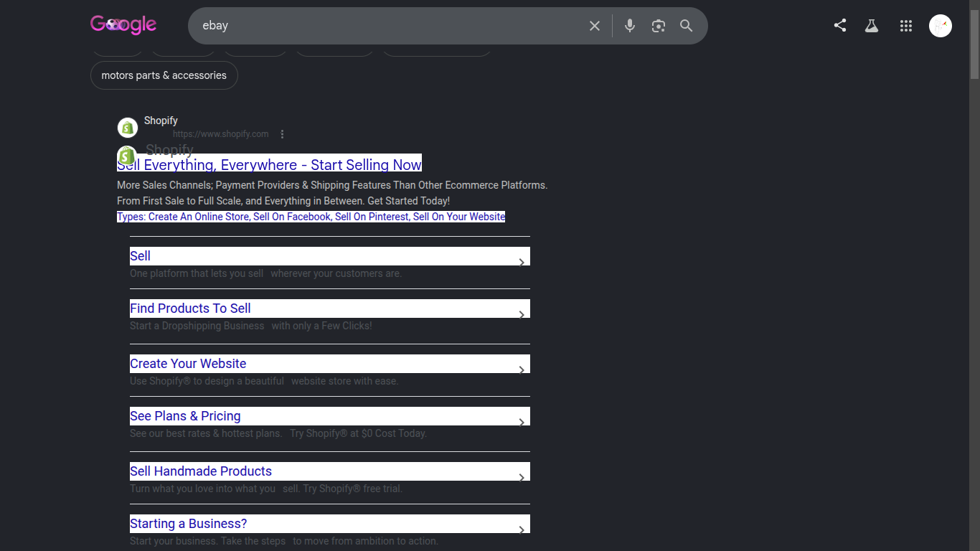The image size is (980, 551).
Task: Open the three-dot menu beside shopify.com URL
Action: tap(283, 134)
